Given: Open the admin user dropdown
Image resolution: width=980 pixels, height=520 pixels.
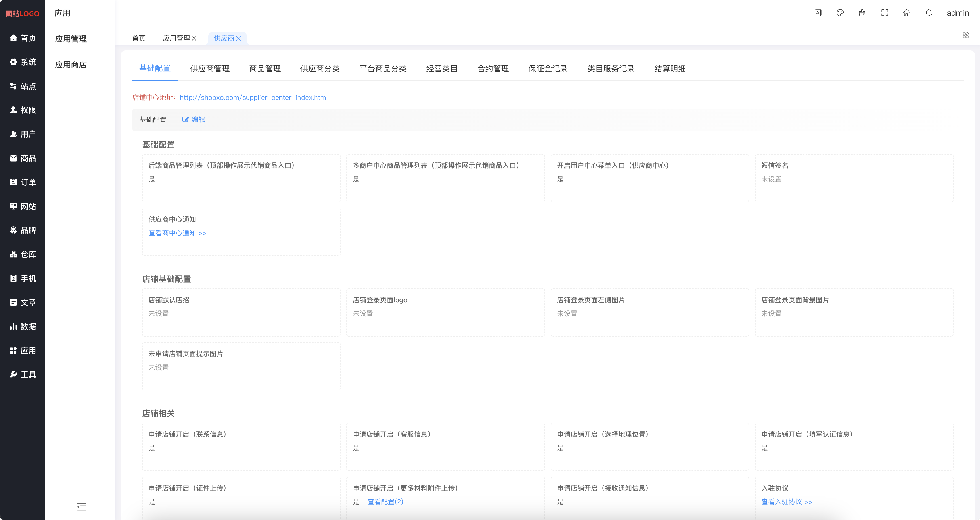Looking at the screenshot, I should 958,13.
